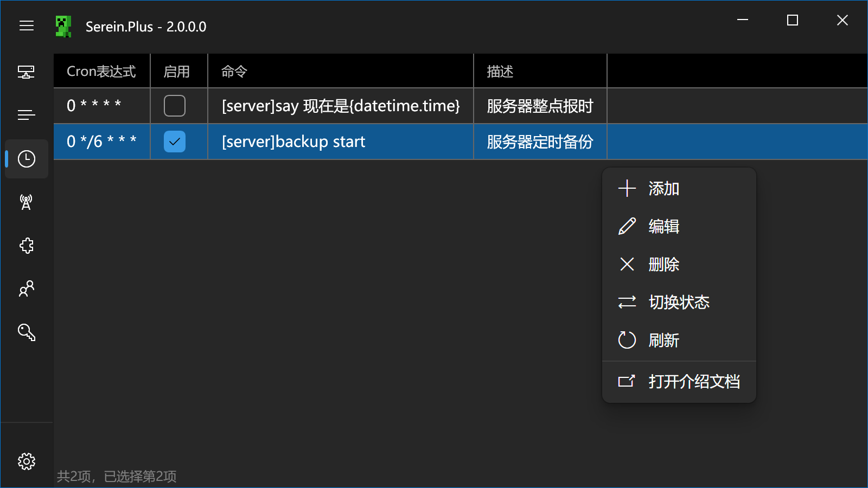Image resolution: width=868 pixels, height=488 pixels.
Task: Select the cron cell '0 */6 * * *'
Action: pyautogui.click(x=102, y=142)
